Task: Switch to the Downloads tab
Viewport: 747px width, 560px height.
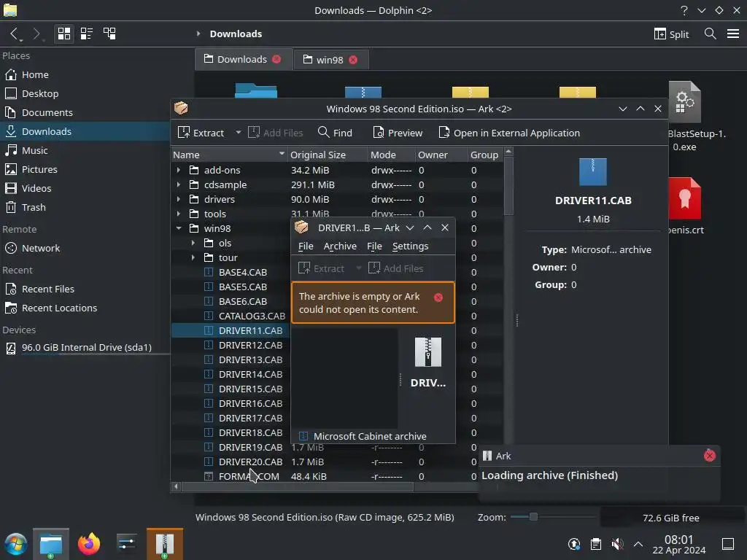Action: click(244, 59)
